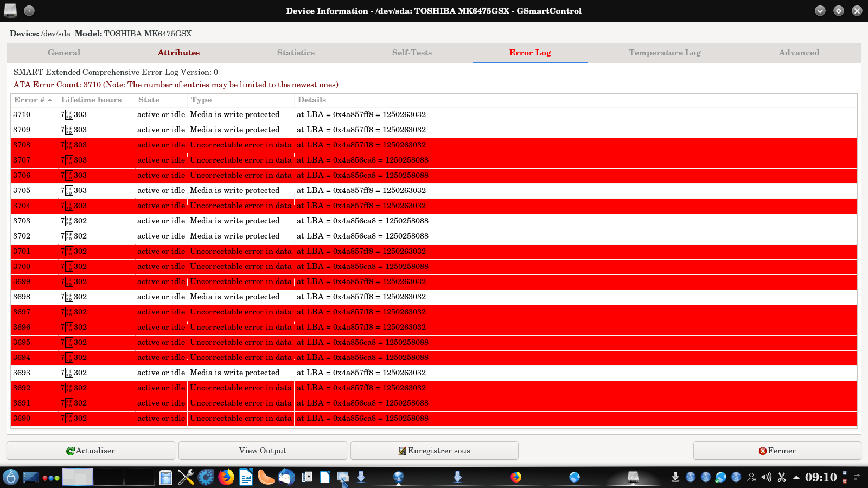Toggle keep-window pin button in title bar

pyautogui.click(x=29, y=10)
